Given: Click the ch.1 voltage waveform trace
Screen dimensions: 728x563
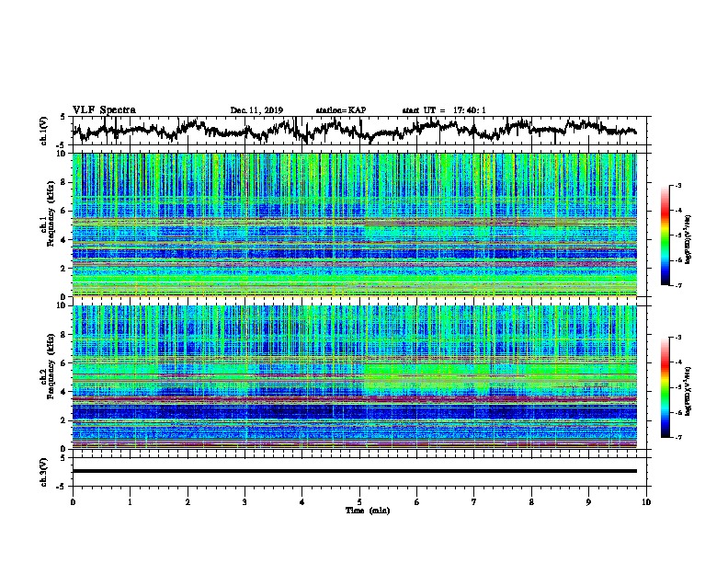Looking at the screenshot, I should coord(354,130).
